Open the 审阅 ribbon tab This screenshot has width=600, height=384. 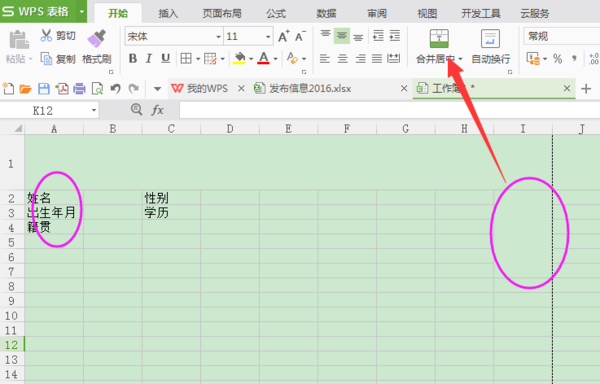377,13
